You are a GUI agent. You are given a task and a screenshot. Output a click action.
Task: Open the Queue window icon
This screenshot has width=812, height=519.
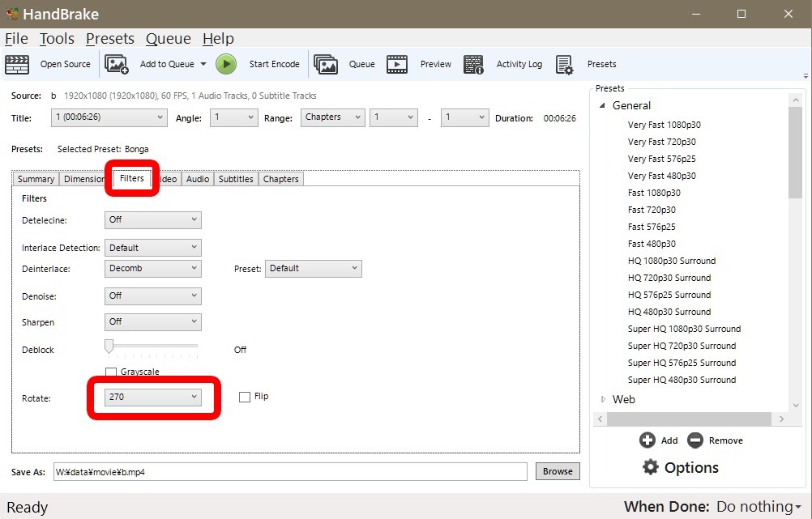(x=326, y=65)
